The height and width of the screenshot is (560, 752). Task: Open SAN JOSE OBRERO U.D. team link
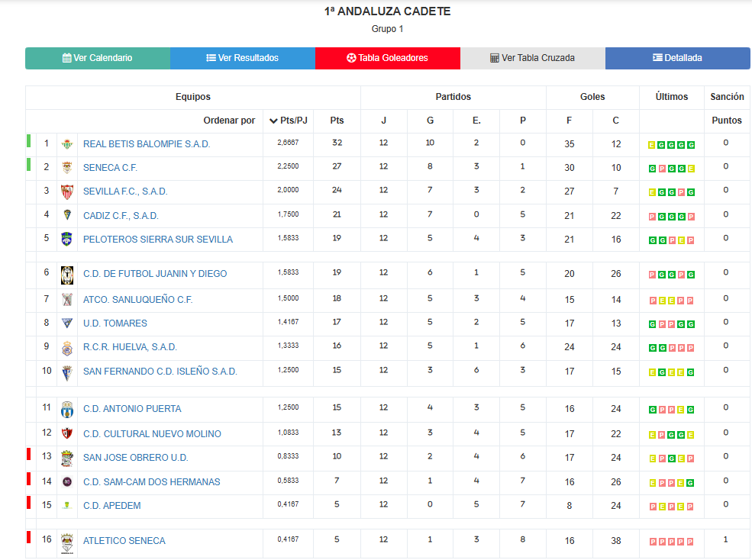coord(136,458)
